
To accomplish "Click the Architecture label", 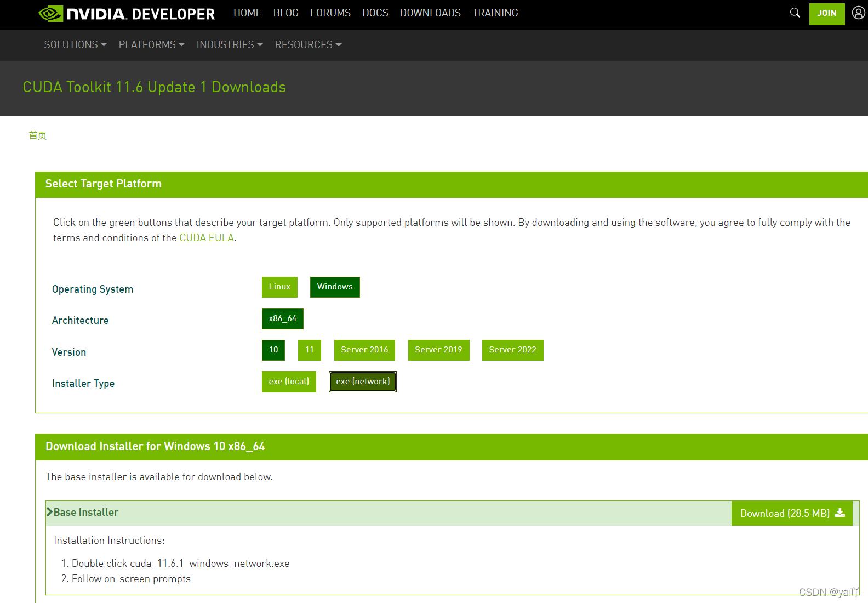I will tap(80, 321).
